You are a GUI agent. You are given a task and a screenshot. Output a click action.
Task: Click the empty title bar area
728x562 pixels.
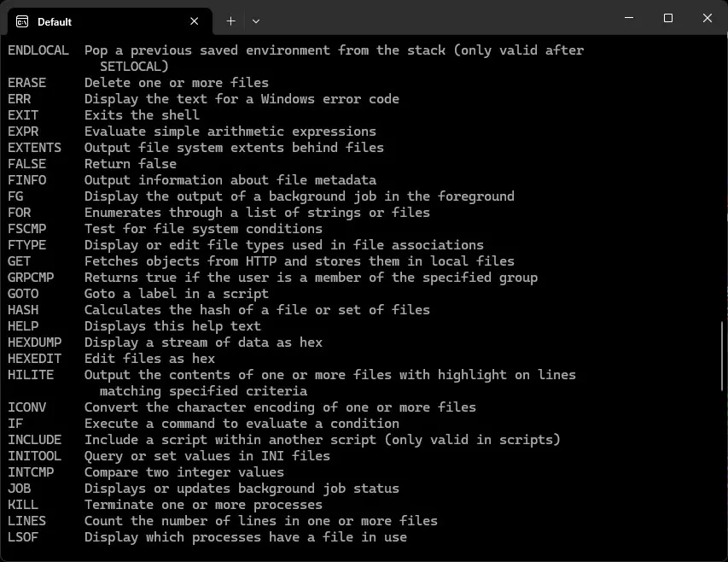[x=427, y=18]
